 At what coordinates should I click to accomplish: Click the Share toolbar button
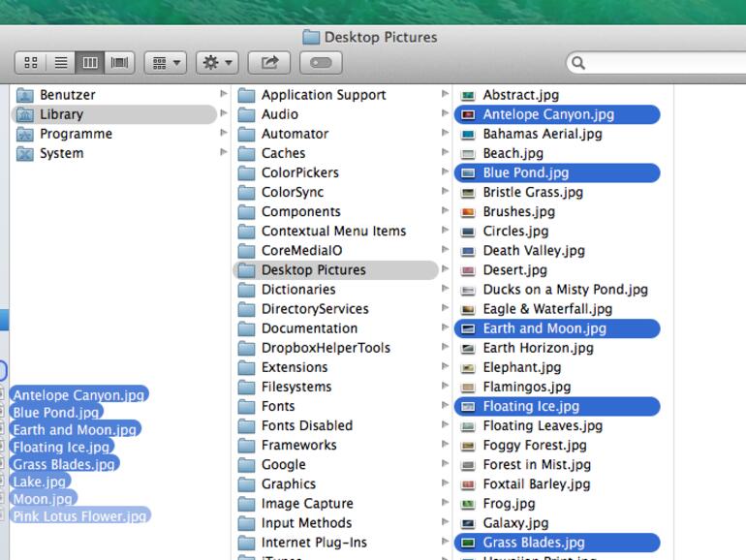(269, 63)
